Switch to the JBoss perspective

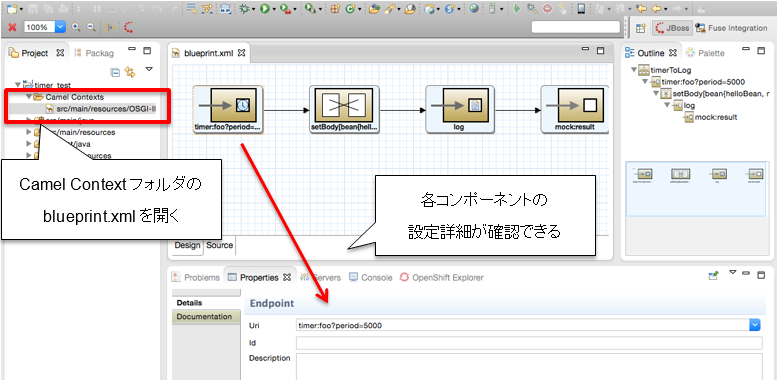pos(673,28)
